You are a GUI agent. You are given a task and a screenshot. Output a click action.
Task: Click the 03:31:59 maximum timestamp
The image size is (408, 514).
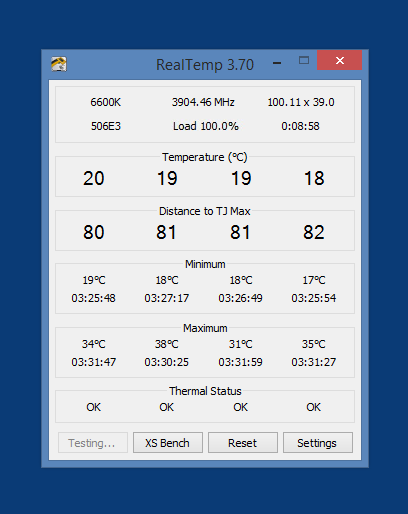click(240, 362)
